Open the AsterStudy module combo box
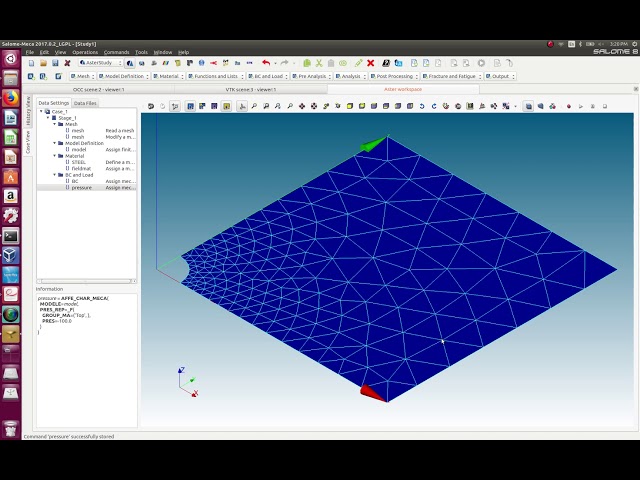Image resolution: width=640 pixels, height=480 pixels. tap(100, 63)
